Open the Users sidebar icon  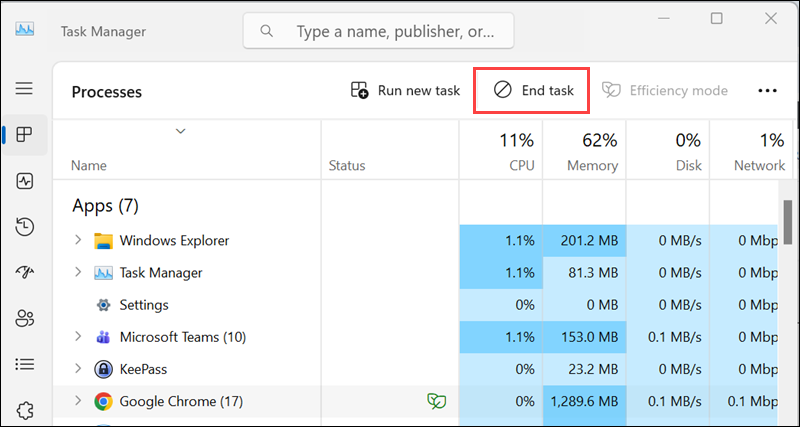[x=24, y=318]
